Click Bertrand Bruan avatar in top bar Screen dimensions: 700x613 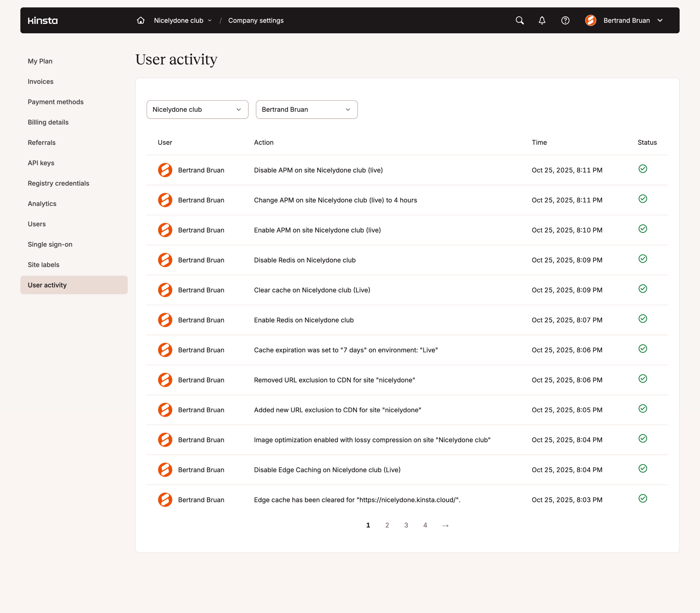[590, 20]
